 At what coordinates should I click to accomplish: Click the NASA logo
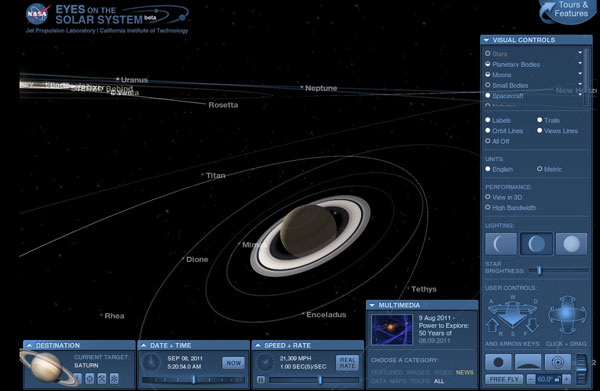click(x=38, y=15)
